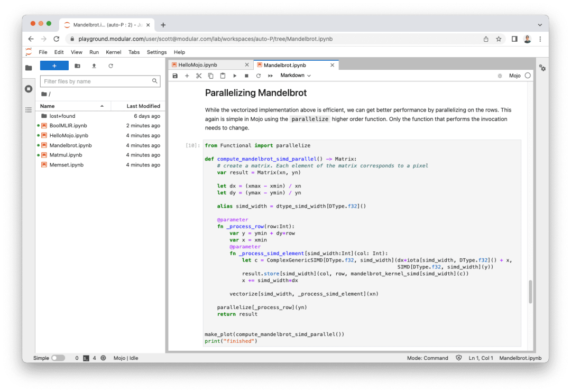571x392 pixels.
Task: Click Mojo | Idle kernel status
Action: [x=126, y=358]
